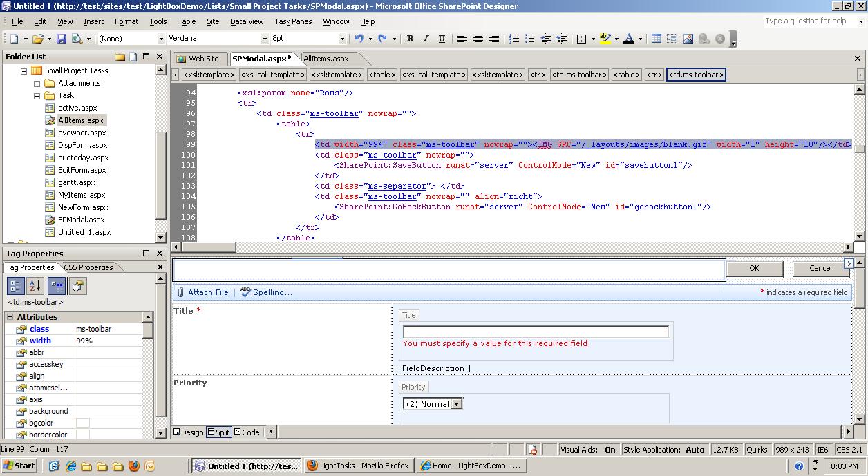
Task: Open the Data View menu
Action: point(247,21)
